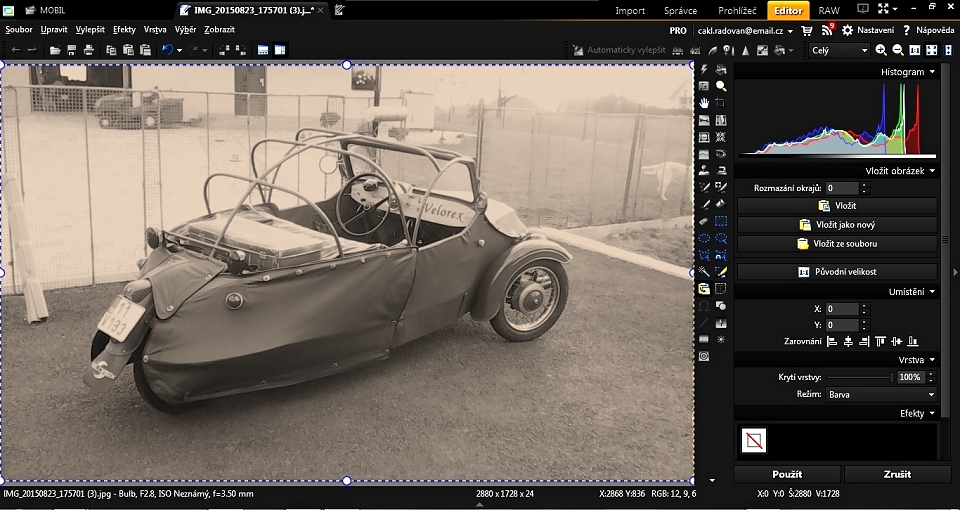Open the RSS news feed icon
The height and width of the screenshot is (510, 960).
pos(827,31)
